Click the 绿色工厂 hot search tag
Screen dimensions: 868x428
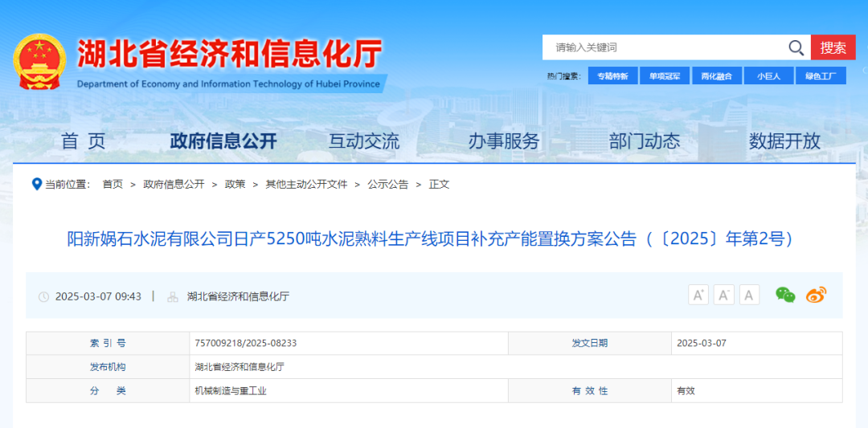pos(821,76)
